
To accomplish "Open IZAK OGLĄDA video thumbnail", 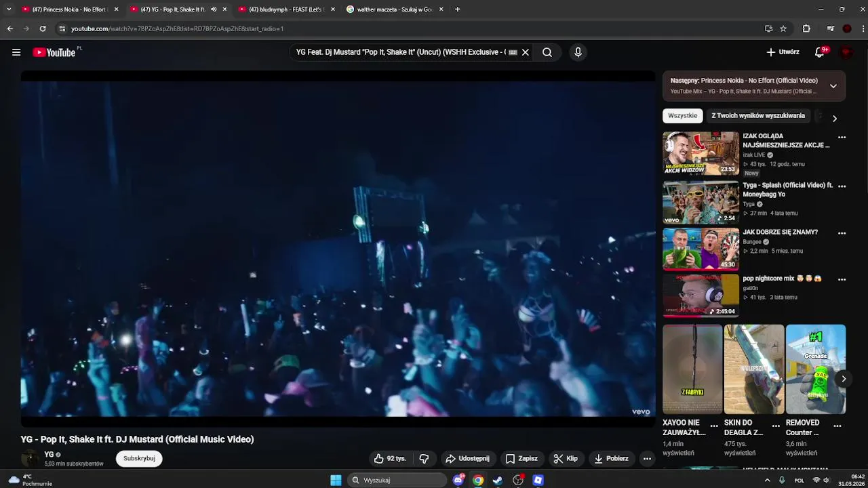I will click(701, 153).
